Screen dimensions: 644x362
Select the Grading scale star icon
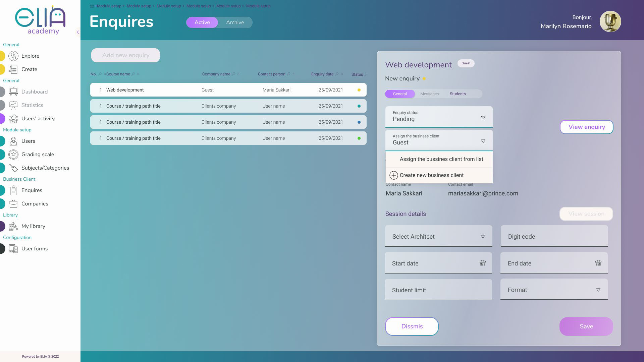(13, 155)
